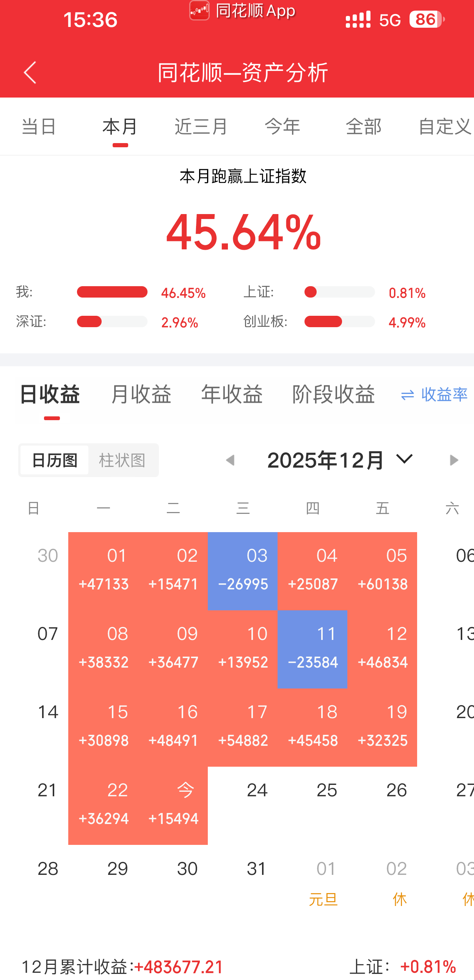Select the 近三月 tab

click(201, 127)
